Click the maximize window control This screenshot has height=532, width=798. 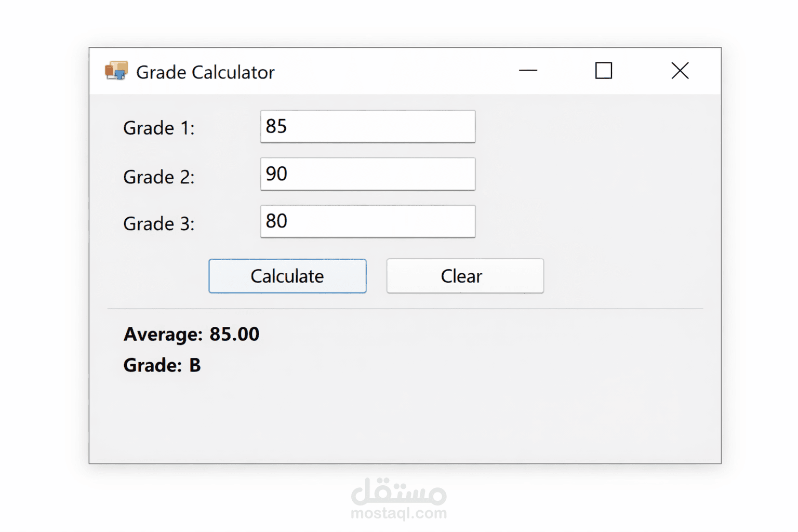click(603, 71)
